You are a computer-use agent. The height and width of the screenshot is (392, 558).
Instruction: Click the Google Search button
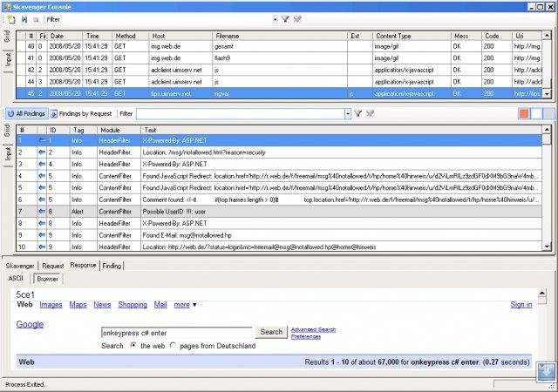(271, 332)
